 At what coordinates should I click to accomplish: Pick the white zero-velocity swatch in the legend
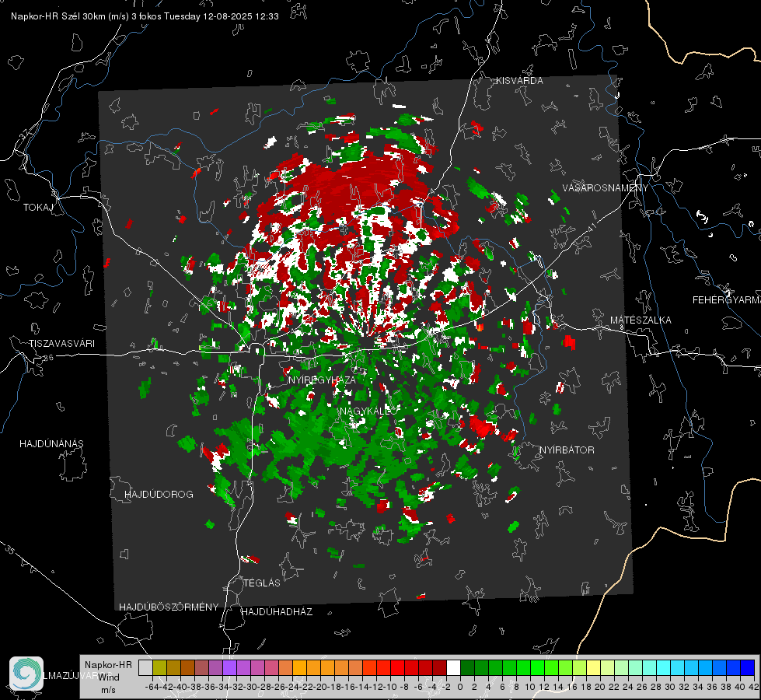pos(453,667)
